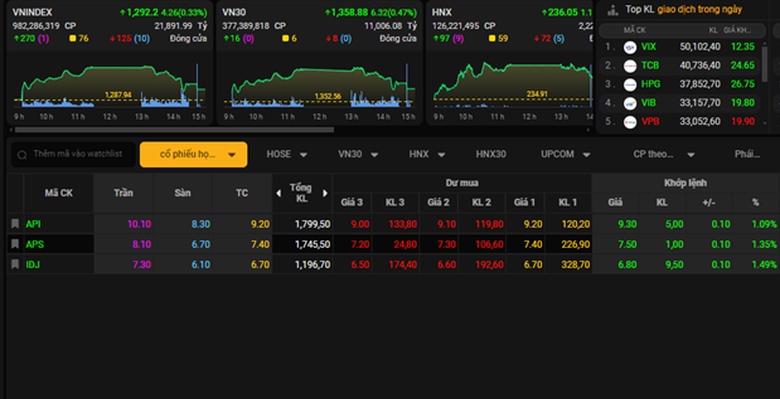780x399 pixels.
Task: Open the Phái... tab
Action: click(747, 154)
